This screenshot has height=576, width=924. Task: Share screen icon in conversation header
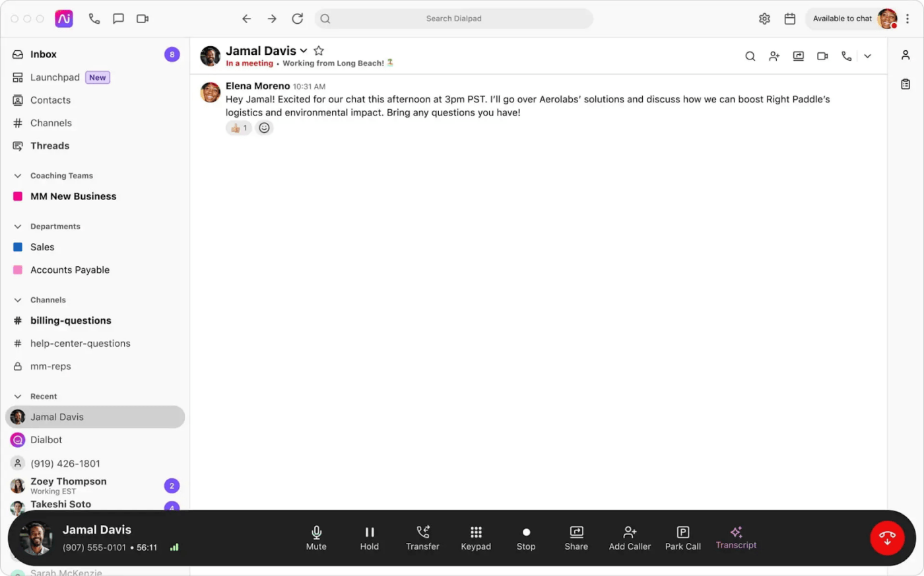[x=799, y=56]
